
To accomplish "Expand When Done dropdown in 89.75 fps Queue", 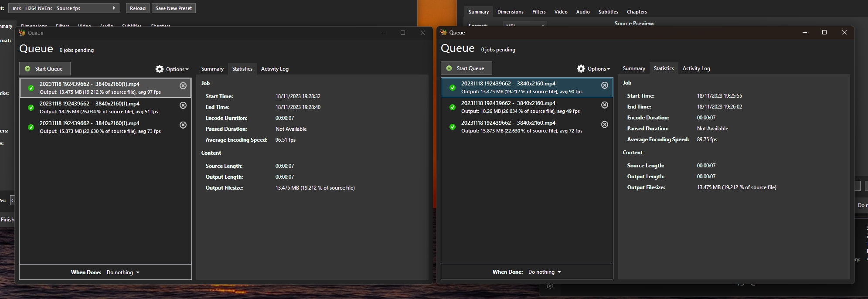I will point(545,272).
